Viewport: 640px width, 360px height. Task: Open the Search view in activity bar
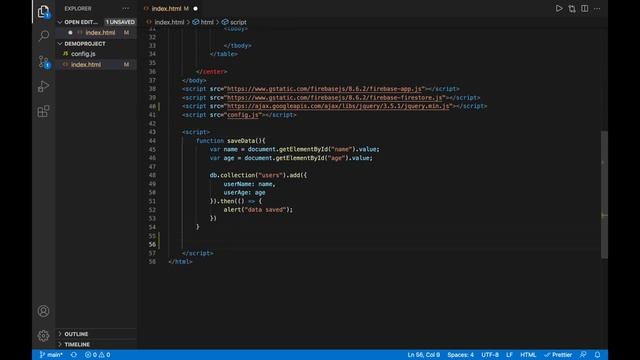[x=43, y=36]
